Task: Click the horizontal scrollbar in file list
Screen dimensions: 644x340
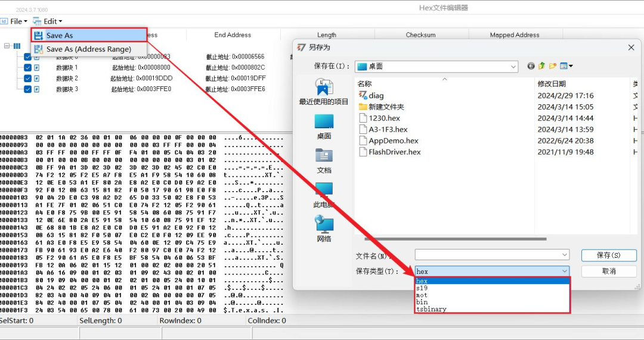Action: click(x=455, y=239)
